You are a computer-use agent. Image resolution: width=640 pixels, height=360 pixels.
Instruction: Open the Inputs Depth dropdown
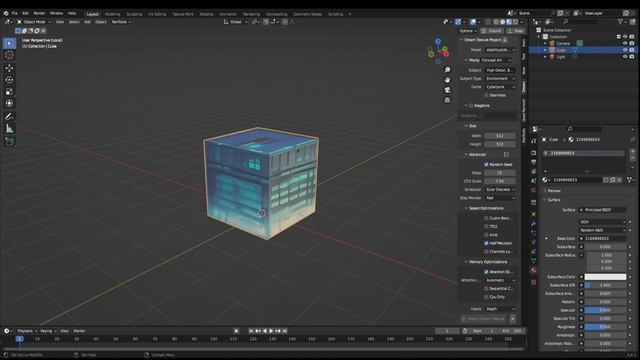(x=500, y=309)
